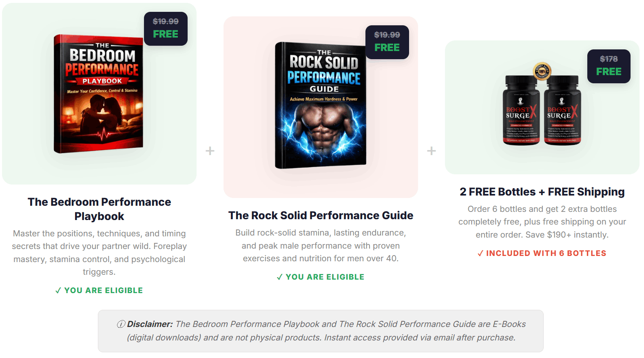Click the plus sign between the two books
The width and height of the screenshot is (644, 358).
point(210,151)
